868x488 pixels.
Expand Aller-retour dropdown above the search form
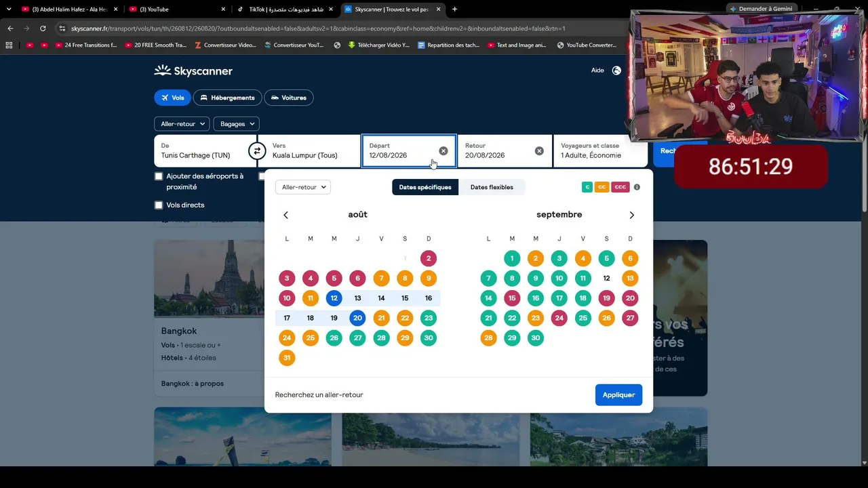(182, 124)
